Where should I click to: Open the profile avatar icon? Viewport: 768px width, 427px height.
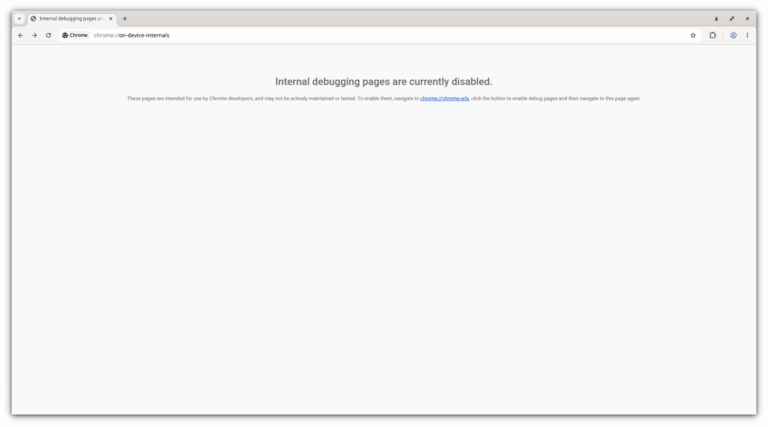[733, 35]
